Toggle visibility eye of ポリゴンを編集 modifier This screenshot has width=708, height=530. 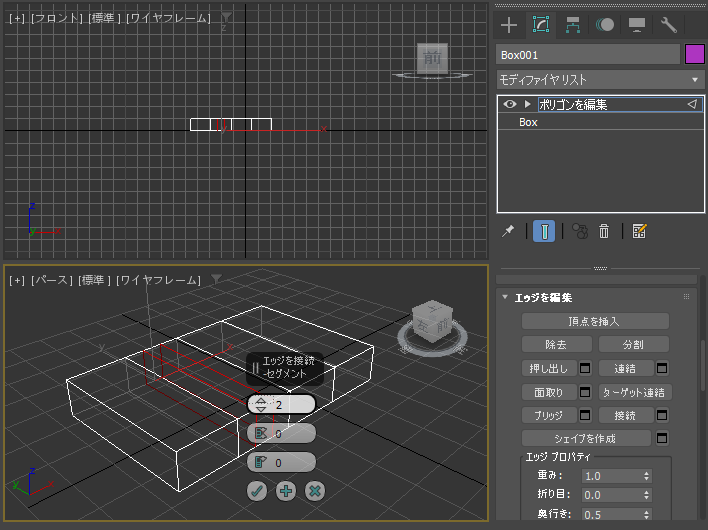tap(510, 104)
